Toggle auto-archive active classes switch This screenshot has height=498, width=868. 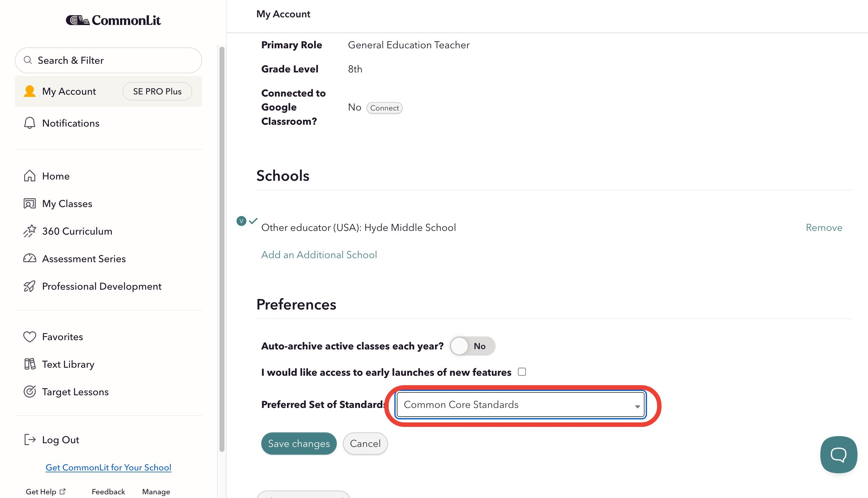472,346
